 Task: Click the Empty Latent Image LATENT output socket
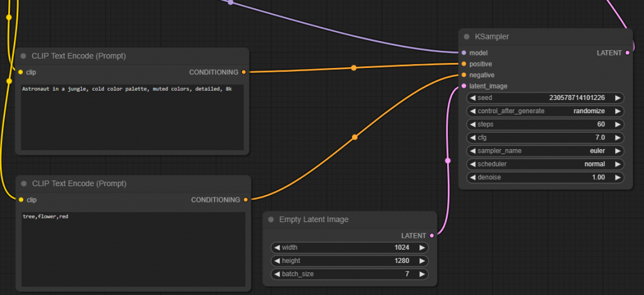coord(431,235)
